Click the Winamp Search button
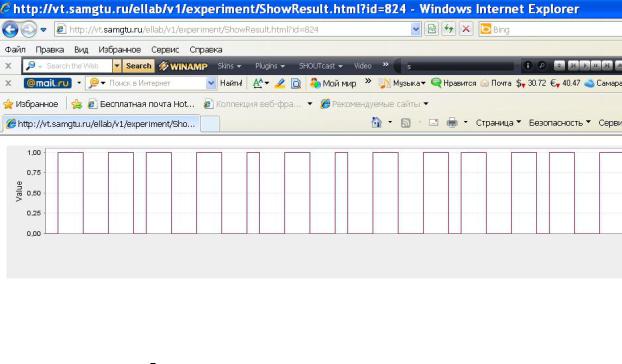 (138, 66)
